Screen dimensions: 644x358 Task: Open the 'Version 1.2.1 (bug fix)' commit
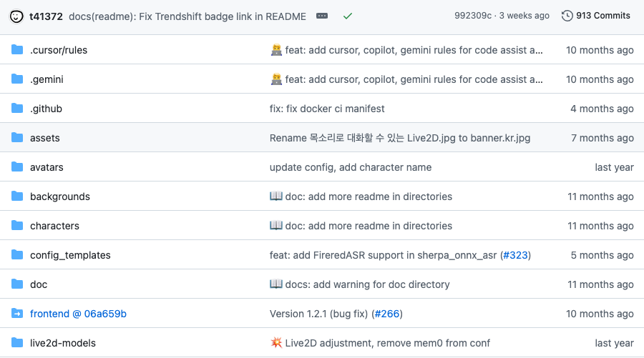pyautogui.click(x=318, y=314)
